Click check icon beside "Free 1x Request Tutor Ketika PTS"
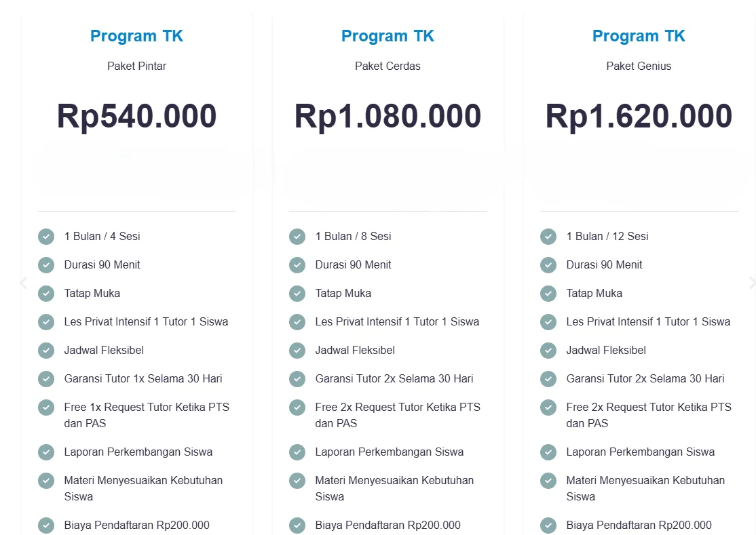 (x=46, y=408)
